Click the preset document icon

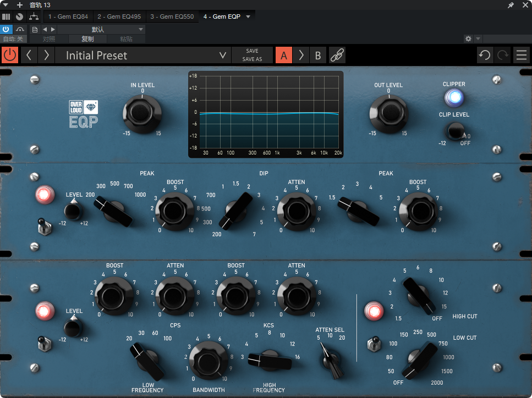pyautogui.click(x=35, y=30)
